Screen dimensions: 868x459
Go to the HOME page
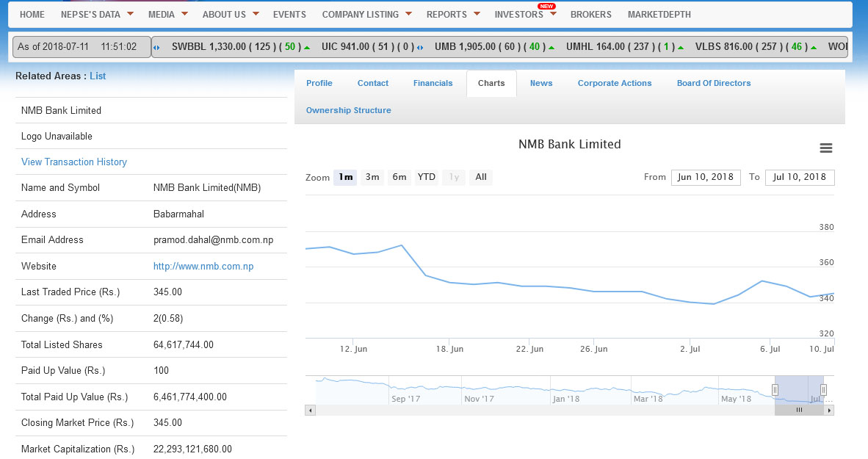[x=32, y=15]
